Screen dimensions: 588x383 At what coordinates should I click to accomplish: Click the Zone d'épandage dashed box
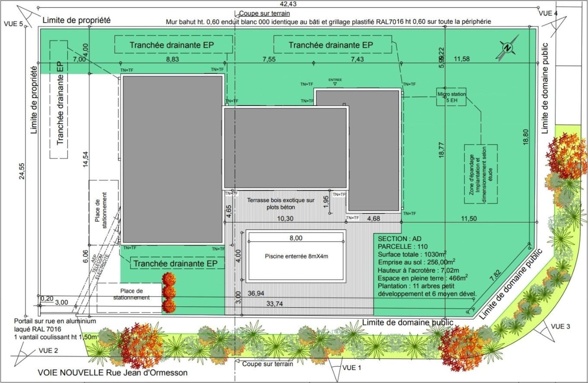pos(481,174)
